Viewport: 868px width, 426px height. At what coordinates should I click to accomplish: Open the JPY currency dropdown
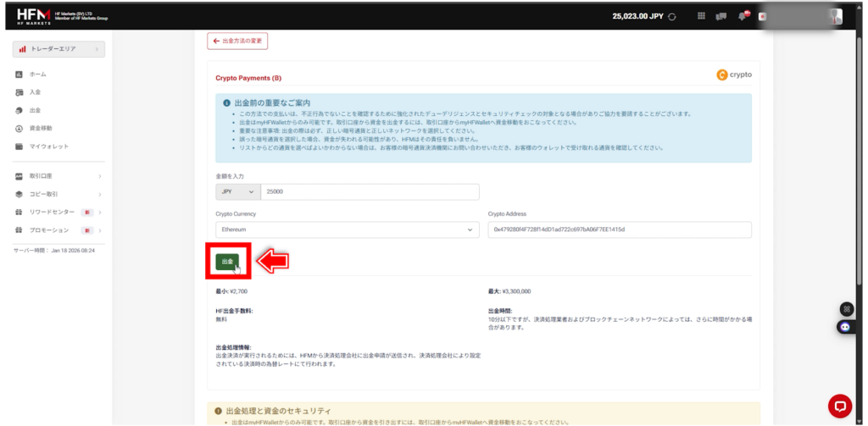[x=237, y=192]
